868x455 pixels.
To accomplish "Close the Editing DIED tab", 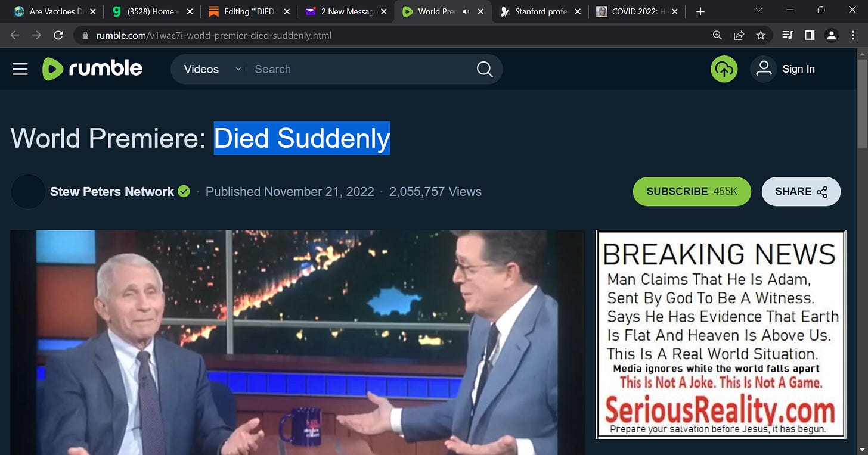I will point(287,11).
